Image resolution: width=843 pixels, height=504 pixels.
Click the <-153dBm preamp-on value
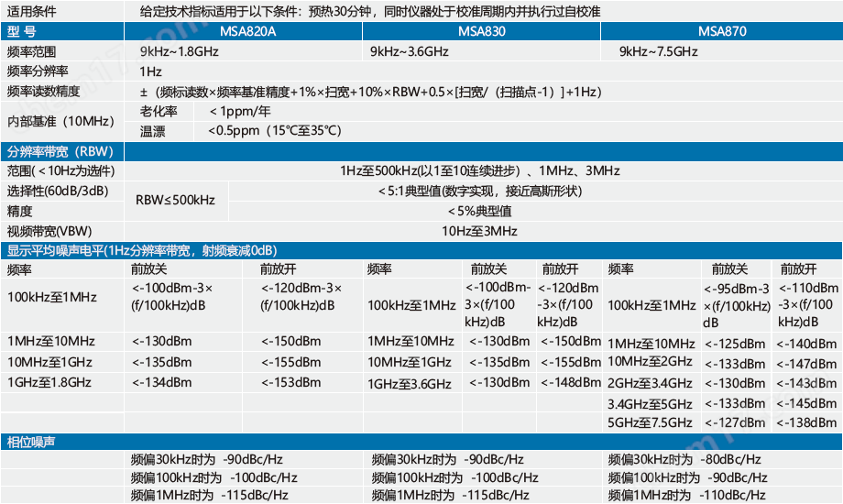point(290,382)
